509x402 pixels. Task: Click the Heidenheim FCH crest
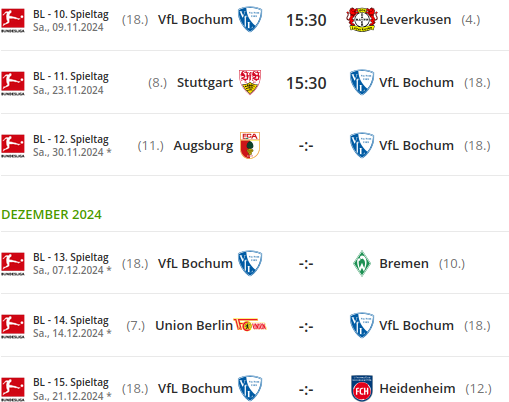362,388
